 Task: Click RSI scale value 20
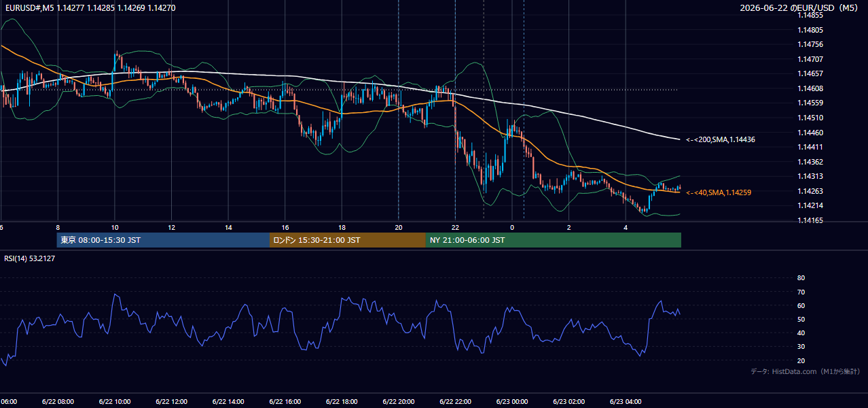[801, 360]
